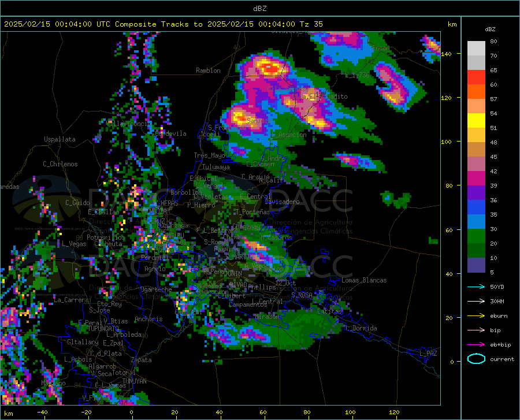Click the Agrelo map label

155,269
